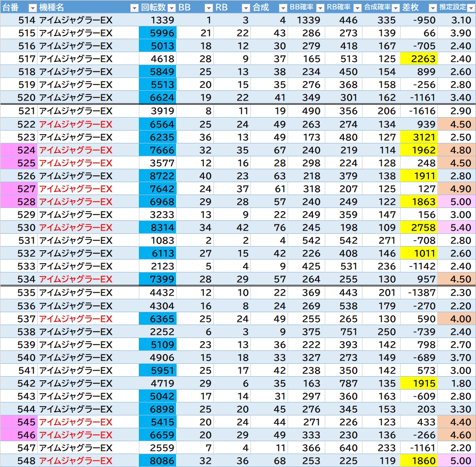Click the red model name in row 537
The height and width of the screenshot is (467, 476).
click(75, 318)
